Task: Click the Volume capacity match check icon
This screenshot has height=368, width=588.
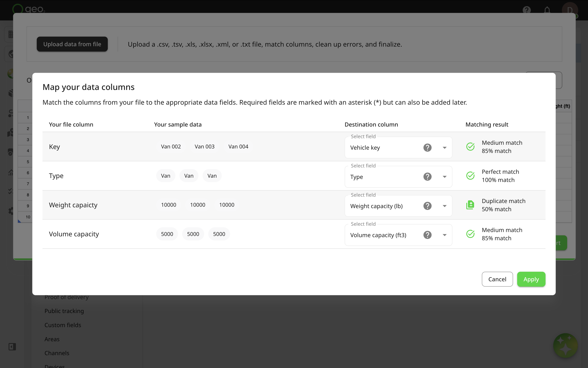Action: pos(470,234)
